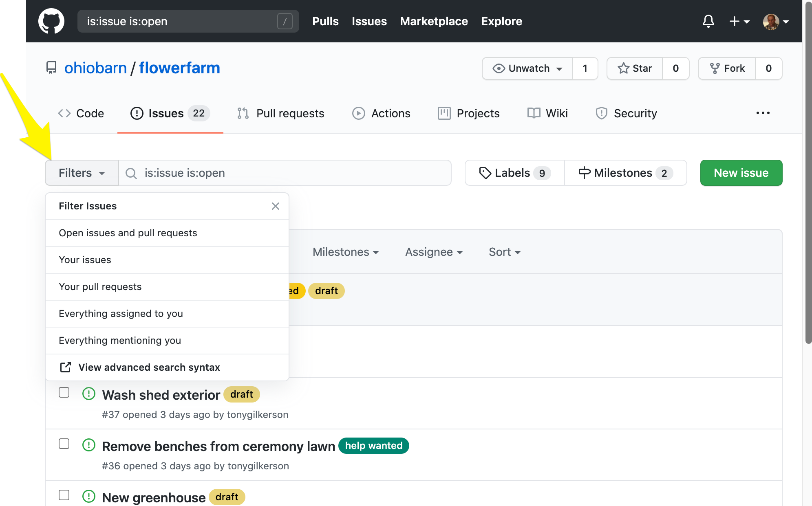Switch to the Pull requests tab
812x506 pixels.
(x=280, y=113)
